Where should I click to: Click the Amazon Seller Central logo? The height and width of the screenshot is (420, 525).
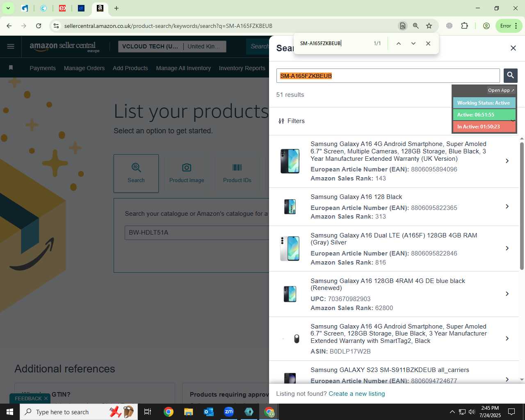64,46
